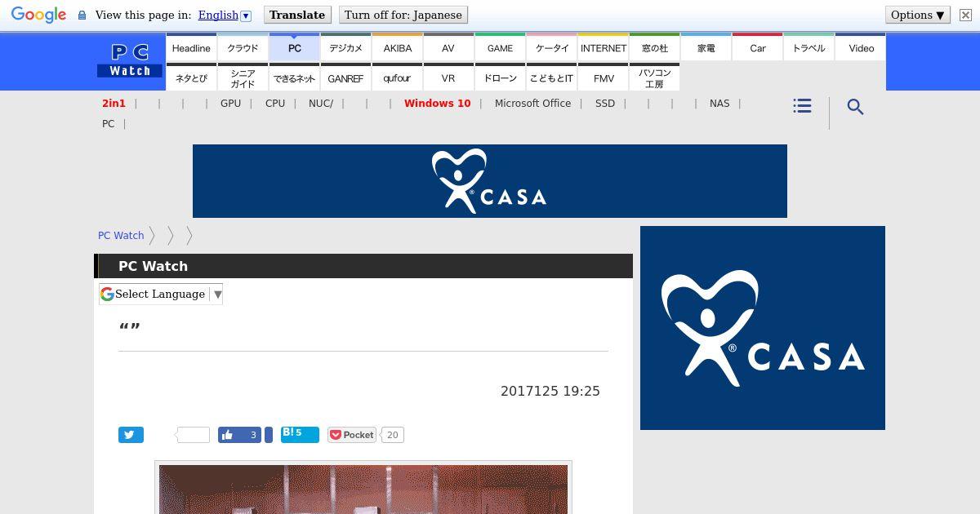Open the ドローン tab
This screenshot has height=514, width=980.
pos(501,78)
